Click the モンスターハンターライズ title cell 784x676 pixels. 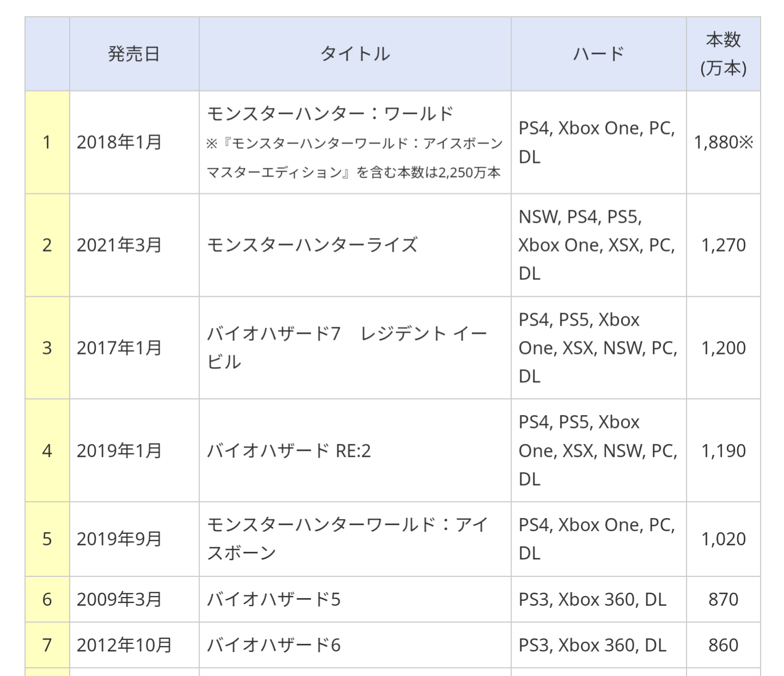[x=355, y=245]
